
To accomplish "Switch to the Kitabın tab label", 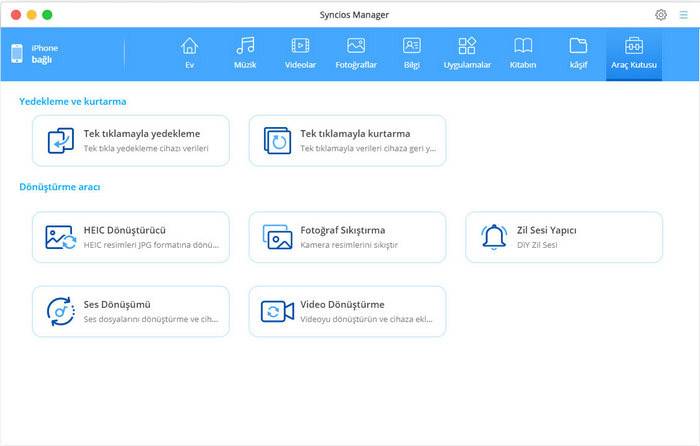I will click(x=523, y=65).
